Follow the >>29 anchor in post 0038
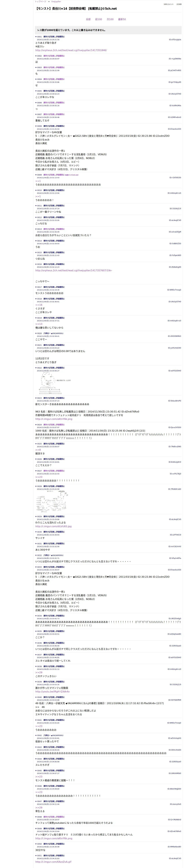 [39, 673]
